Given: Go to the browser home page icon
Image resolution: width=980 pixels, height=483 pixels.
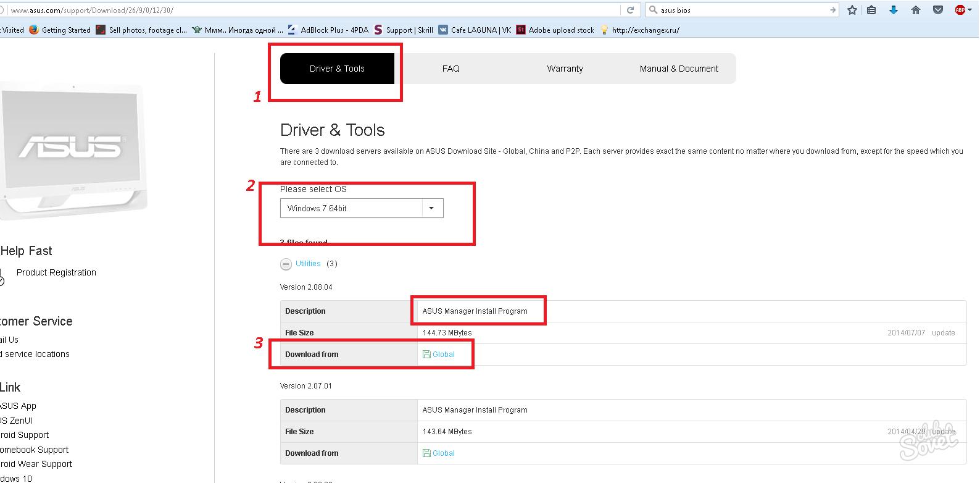Looking at the screenshot, I should click(x=916, y=10).
